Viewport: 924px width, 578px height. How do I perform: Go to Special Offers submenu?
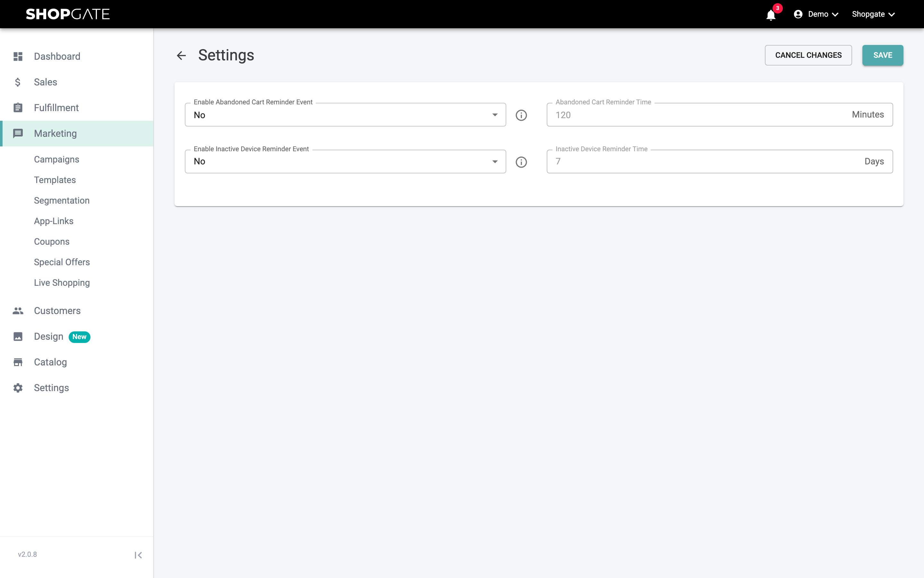(62, 262)
